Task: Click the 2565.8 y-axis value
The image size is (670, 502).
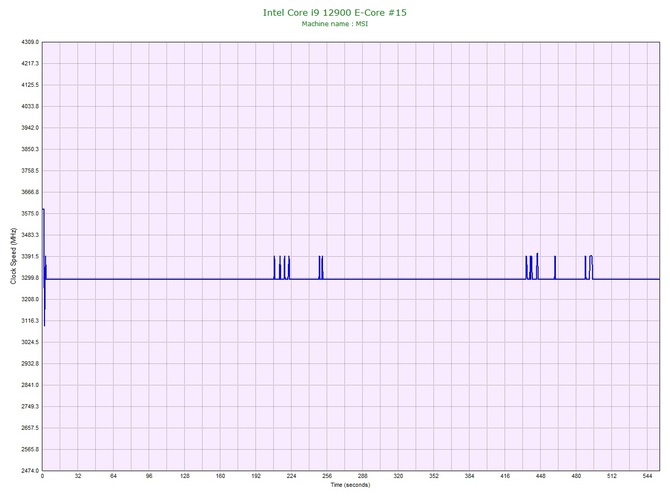Action: point(30,449)
